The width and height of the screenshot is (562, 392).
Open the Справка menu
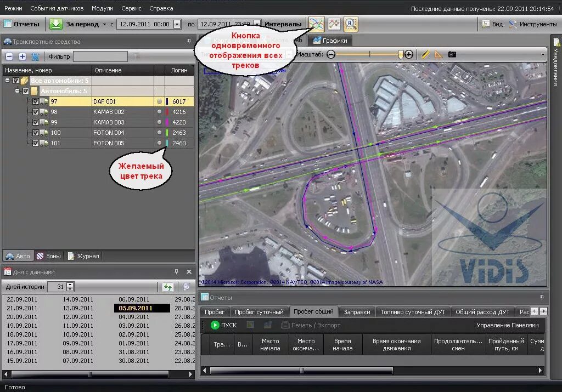[161, 8]
